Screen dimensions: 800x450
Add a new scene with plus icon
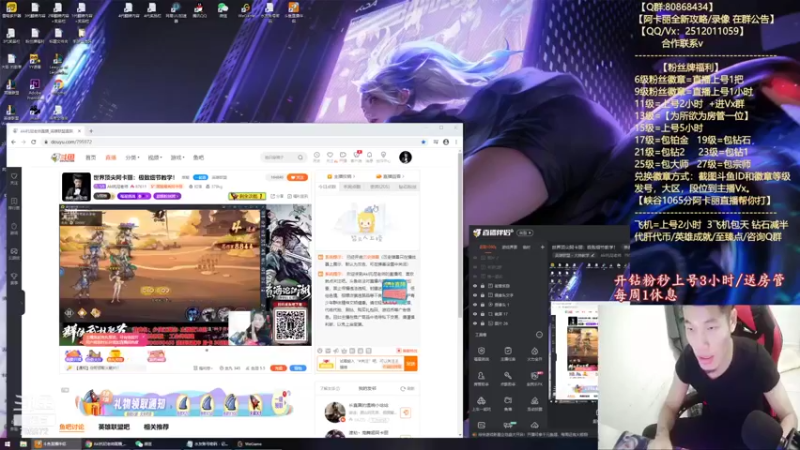(542, 247)
